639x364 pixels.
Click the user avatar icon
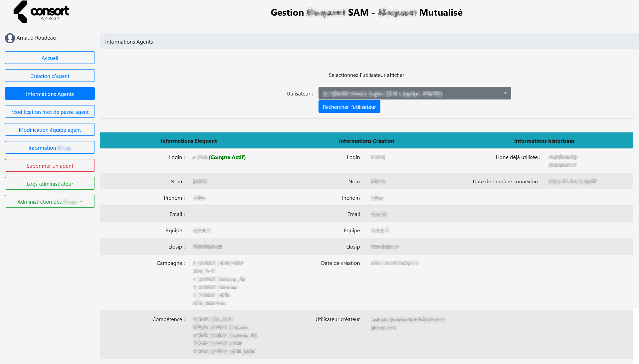pos(10,38)
